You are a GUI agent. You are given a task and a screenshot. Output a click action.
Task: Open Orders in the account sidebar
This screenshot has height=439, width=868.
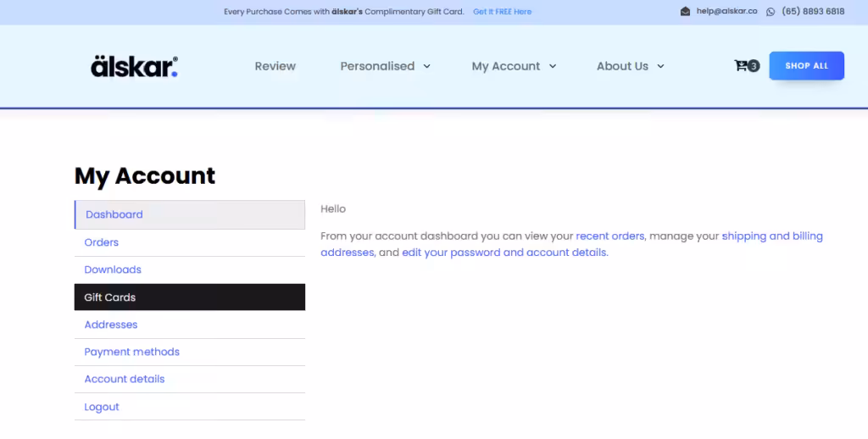pos(102,242)
